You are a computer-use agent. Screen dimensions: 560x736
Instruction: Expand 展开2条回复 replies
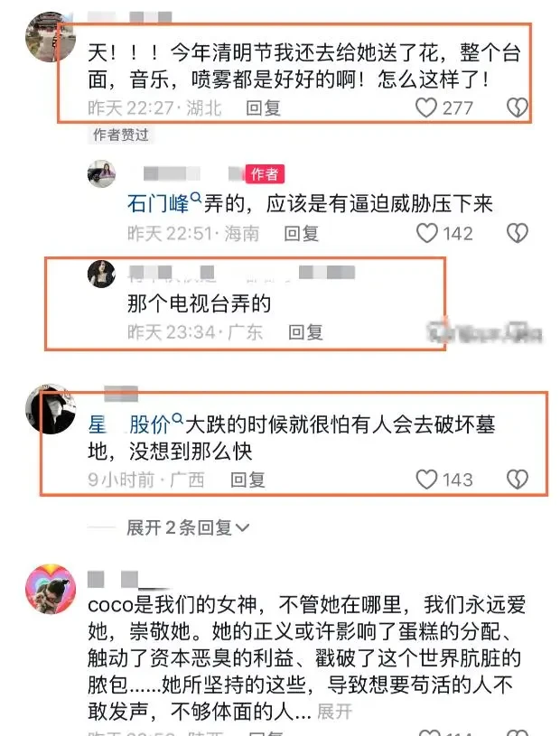[188, 527]
